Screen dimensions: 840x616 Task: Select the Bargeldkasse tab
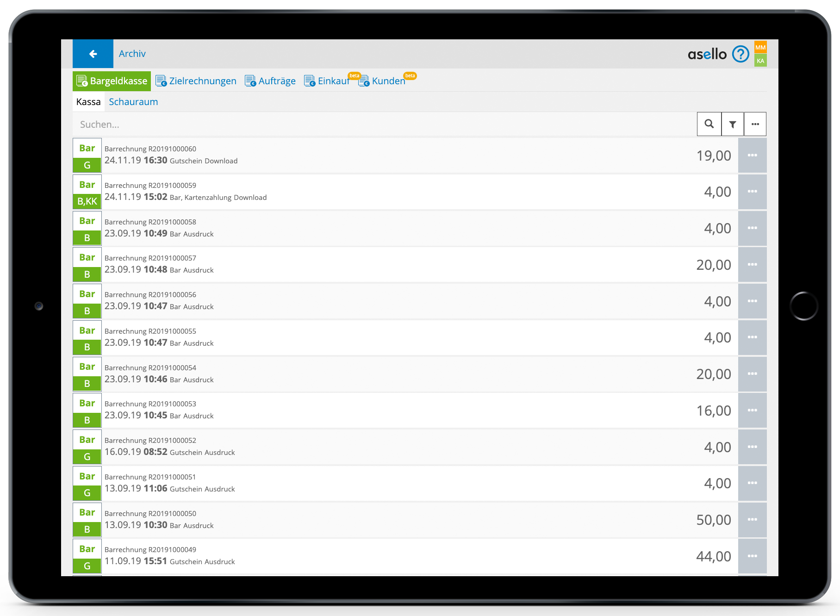pos(112,81)
